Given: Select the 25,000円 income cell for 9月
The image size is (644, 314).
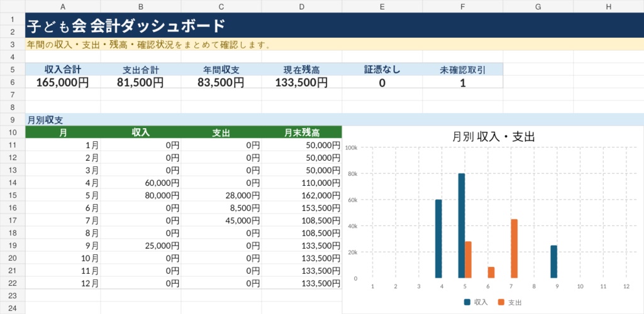Looking at the screenshot, I should coord(141,246).
